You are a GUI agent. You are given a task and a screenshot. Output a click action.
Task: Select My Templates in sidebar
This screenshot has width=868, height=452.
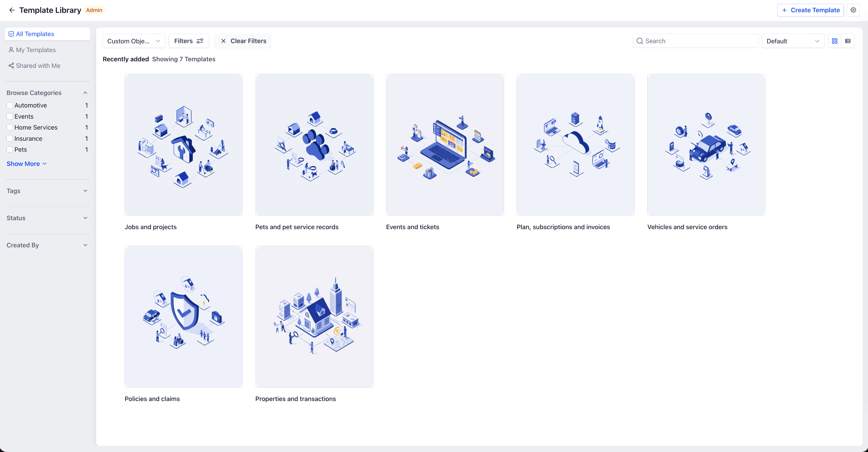[36, 50]
